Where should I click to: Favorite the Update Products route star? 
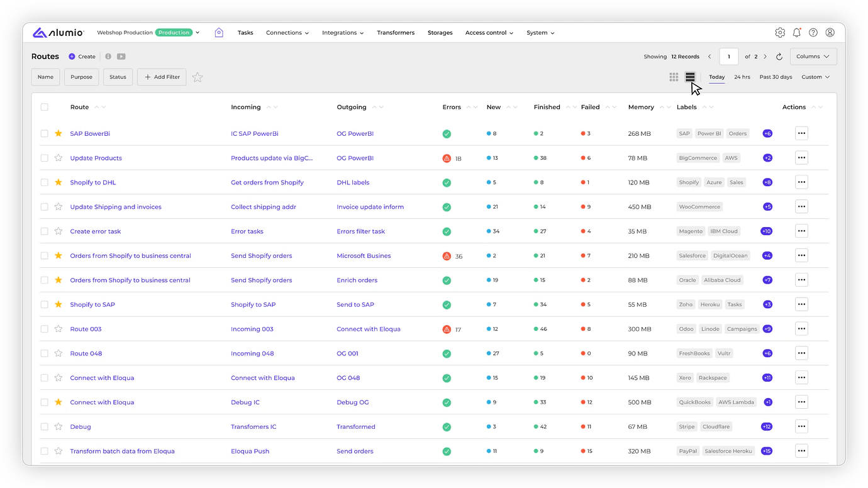coord(58,158)
